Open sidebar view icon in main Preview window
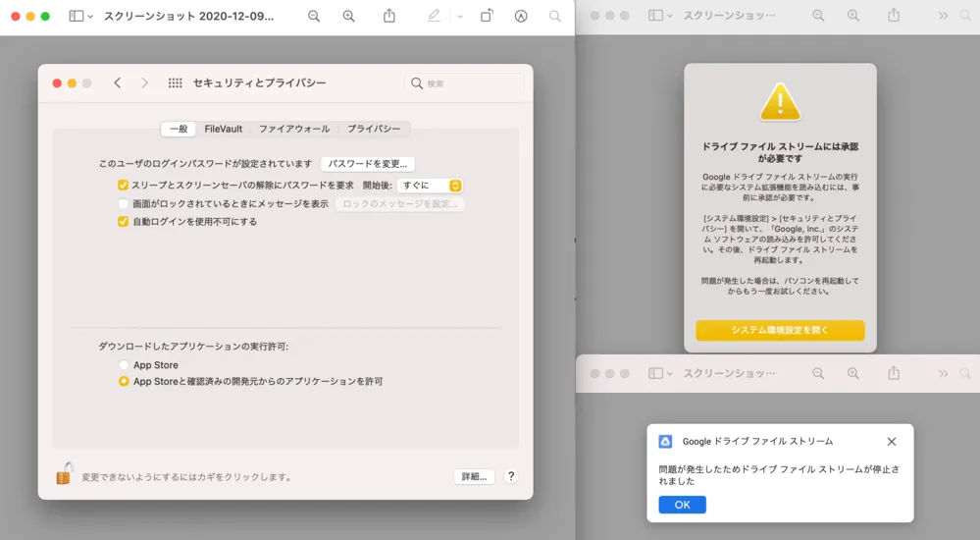 pos(77,17)
